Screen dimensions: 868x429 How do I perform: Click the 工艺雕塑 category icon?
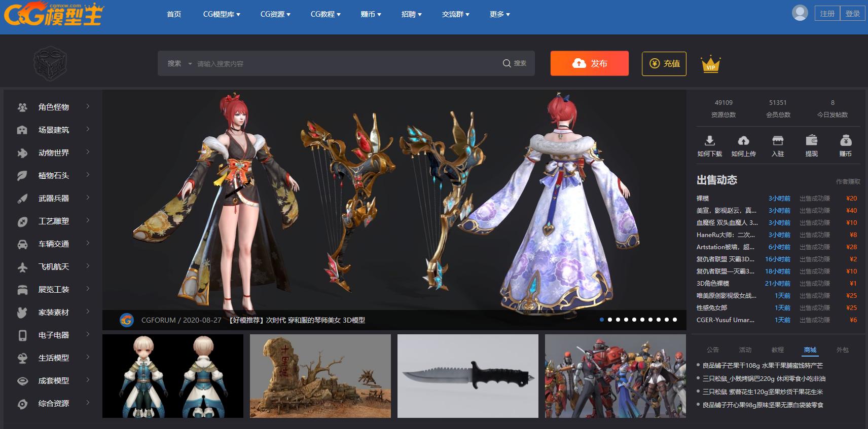tap(22, 221)
